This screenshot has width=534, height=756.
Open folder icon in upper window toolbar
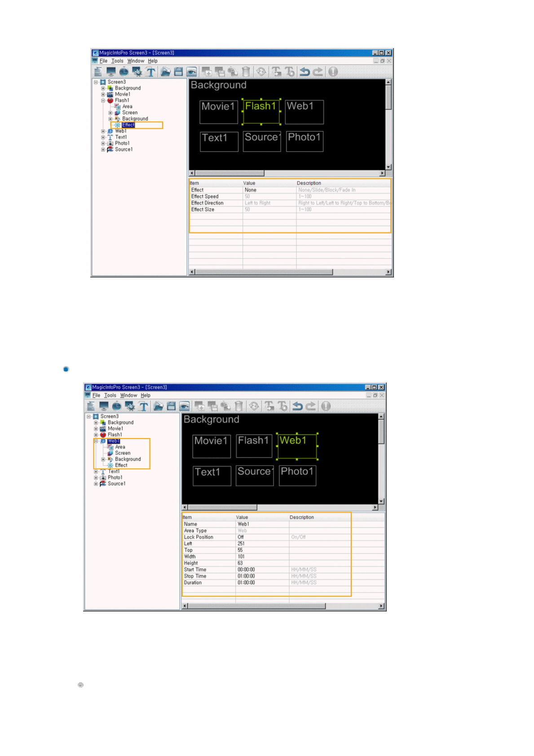point(165,72)
